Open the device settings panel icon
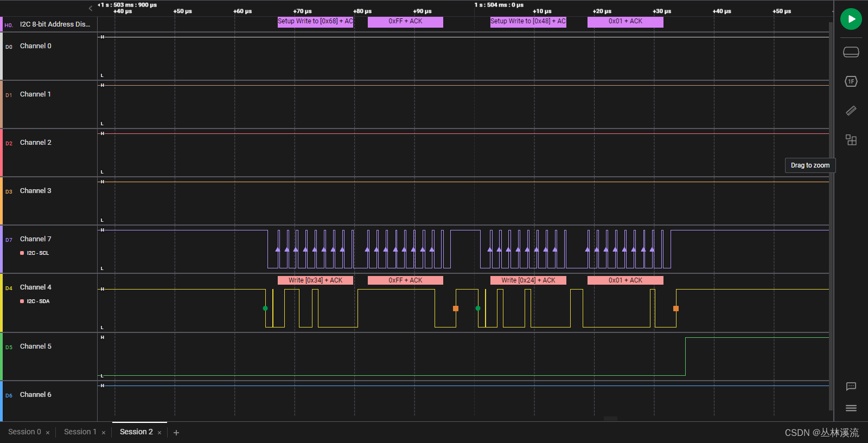Viewport: 868px width, 443px height. (x=851, y=52)
